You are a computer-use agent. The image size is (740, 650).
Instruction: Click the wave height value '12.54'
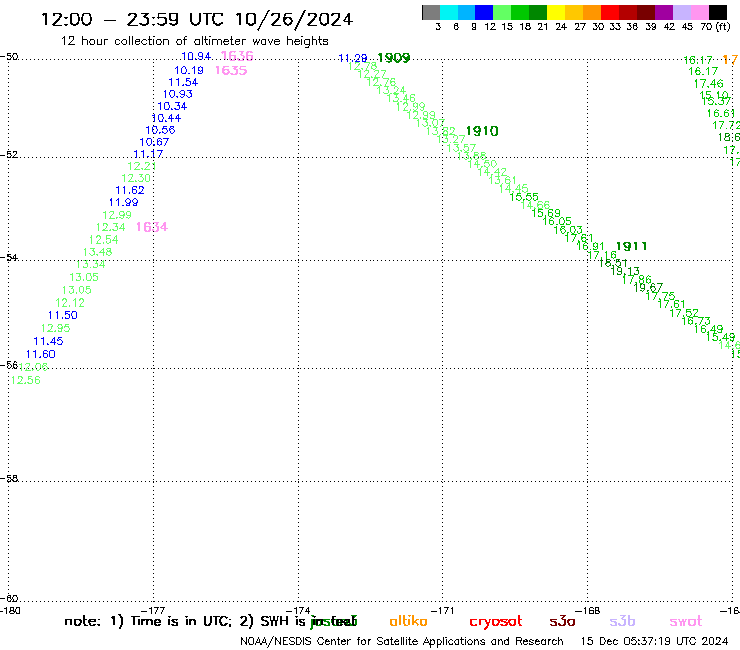pos(103,240)
